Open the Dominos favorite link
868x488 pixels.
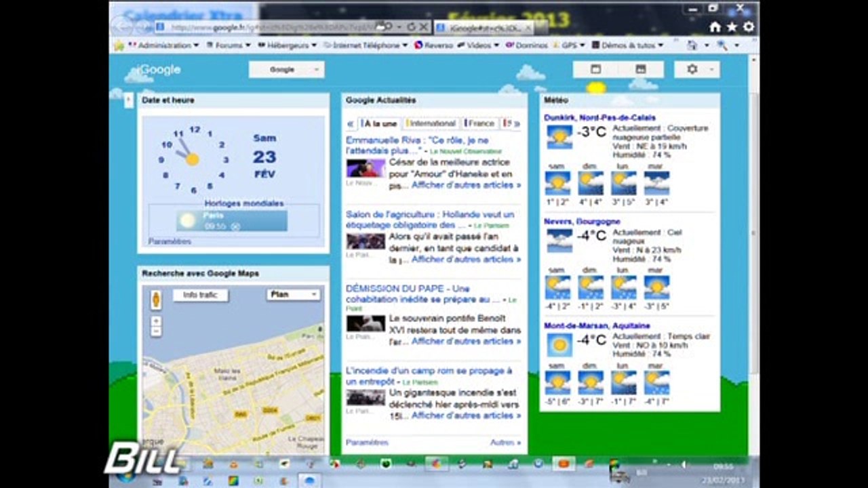click(526, 45)
